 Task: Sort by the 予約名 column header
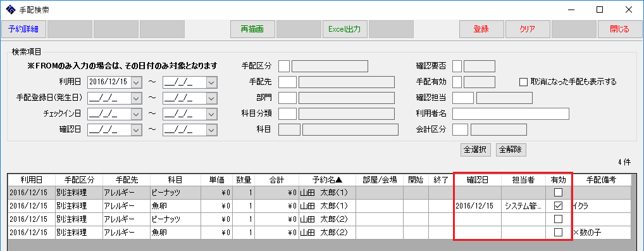click(x=327, y=180)
